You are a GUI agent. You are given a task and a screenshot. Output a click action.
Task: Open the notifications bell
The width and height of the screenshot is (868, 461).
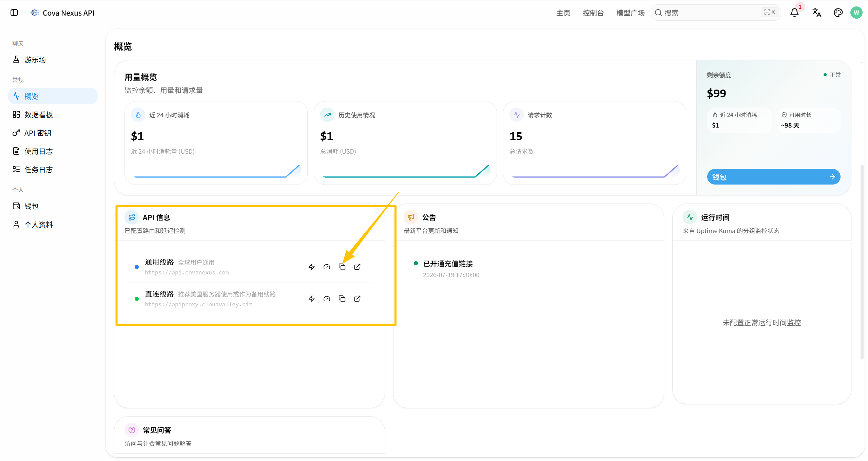[794, 13]
